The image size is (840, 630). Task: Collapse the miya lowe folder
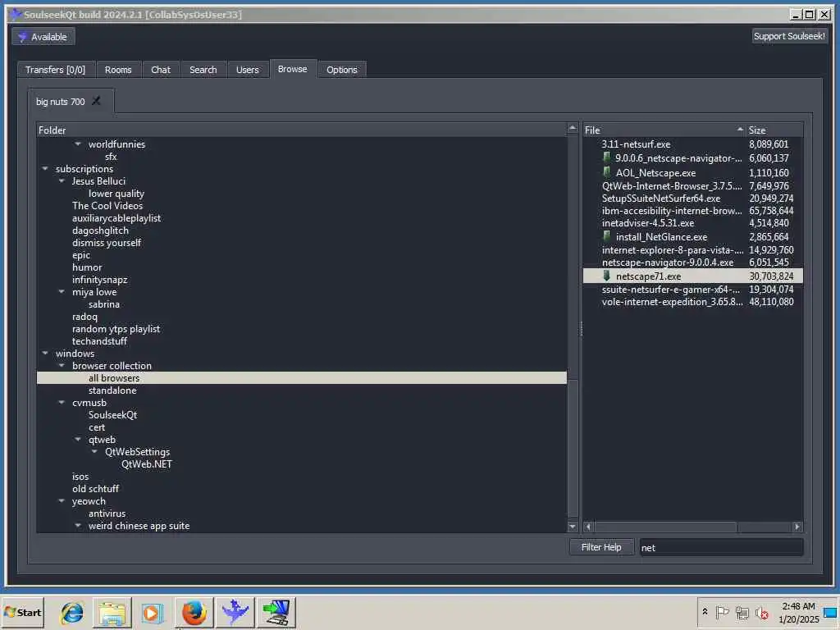[62, 292]
